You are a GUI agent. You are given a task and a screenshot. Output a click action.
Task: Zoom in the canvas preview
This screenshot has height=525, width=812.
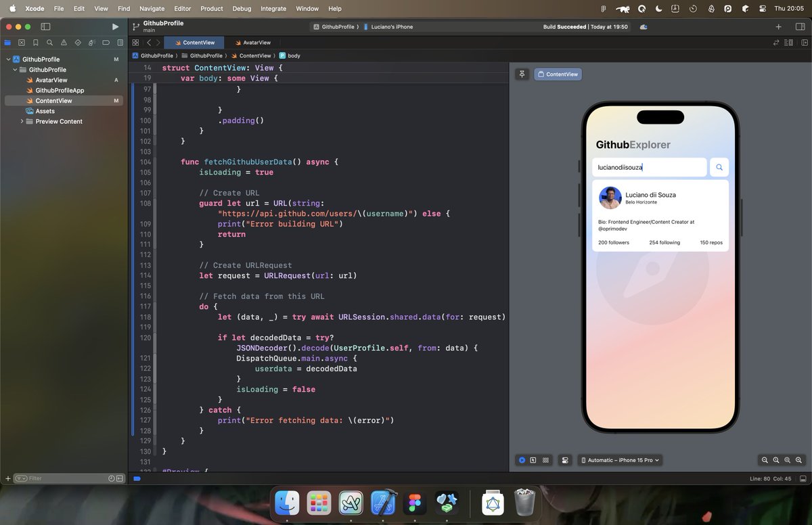tap(799, 460)
